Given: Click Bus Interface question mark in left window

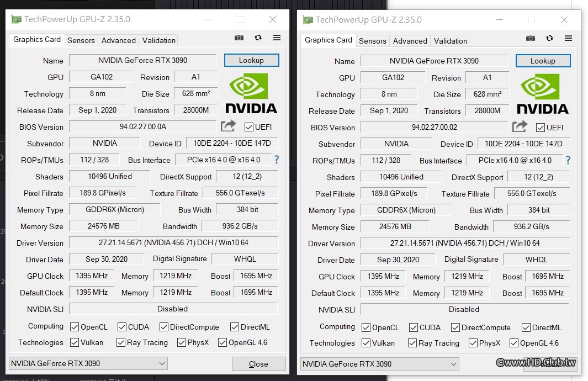Looking at the screenshot, I should 277,160.
